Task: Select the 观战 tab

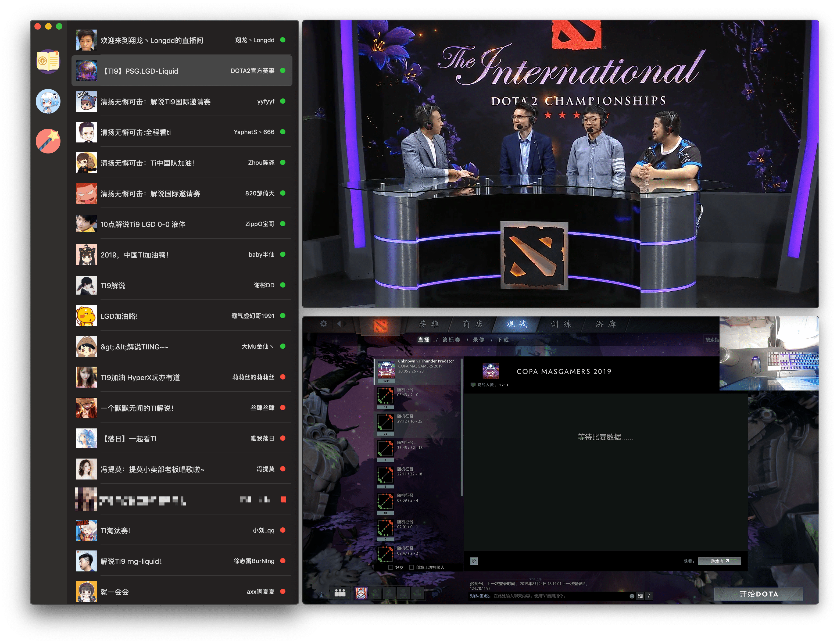Action: 517,324
